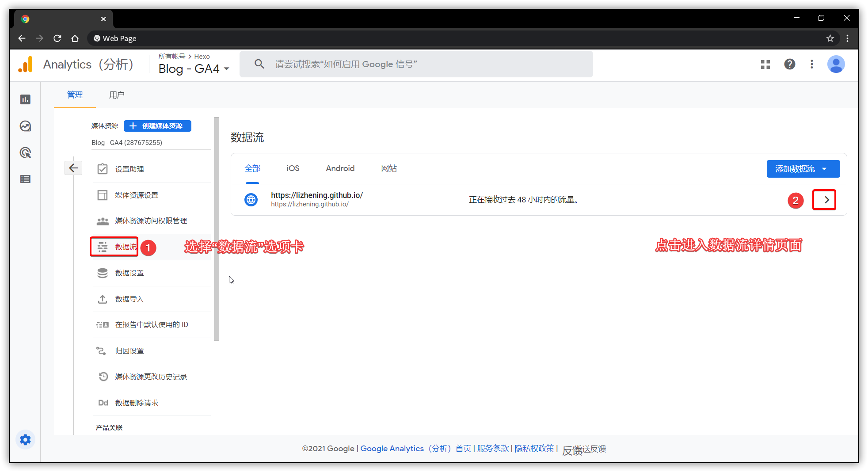868x472 pixels.
Task: Select the 全部 stream filter tab
Action: [x=252, y=168]
